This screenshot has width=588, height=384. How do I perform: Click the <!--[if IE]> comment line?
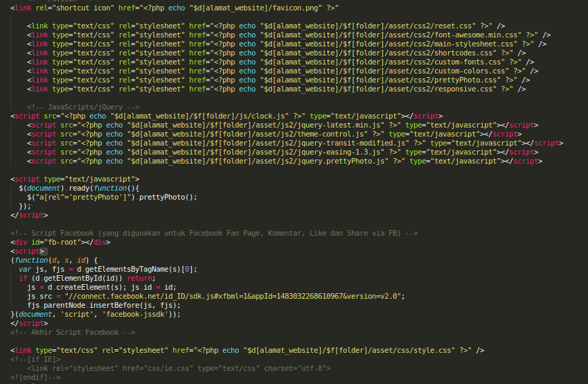point(35,359)
